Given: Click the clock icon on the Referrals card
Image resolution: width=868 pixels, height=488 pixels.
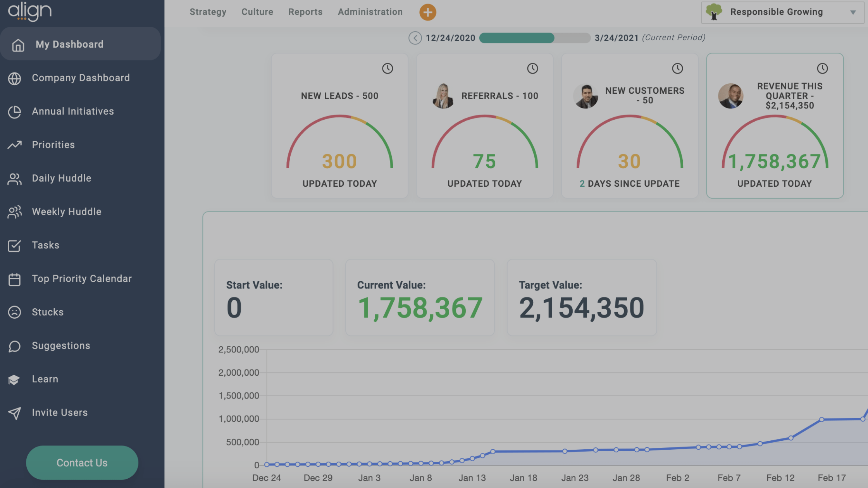Looking at the screenshot, I should (532, 68).
